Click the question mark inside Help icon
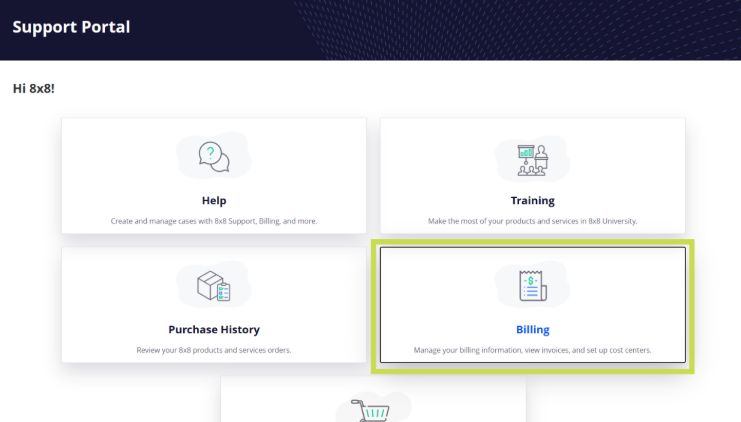This screenshot has width=741, height=422. (209, 152)
